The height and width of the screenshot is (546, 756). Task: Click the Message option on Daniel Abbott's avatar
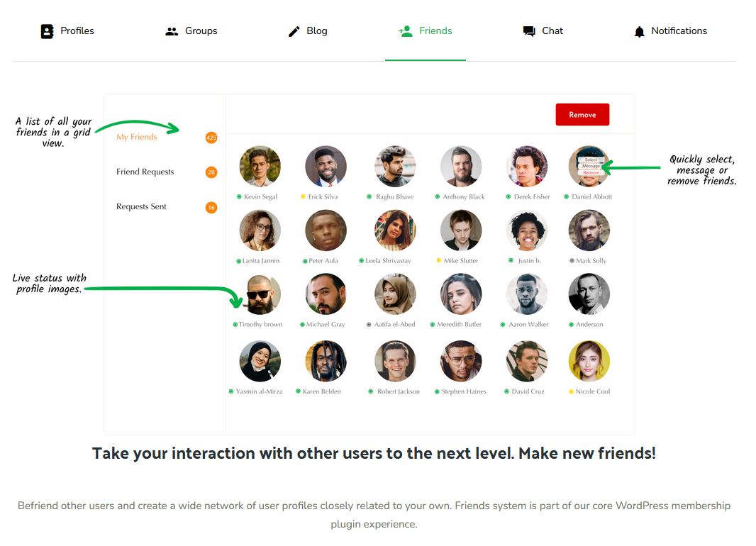tap(591, 166)
